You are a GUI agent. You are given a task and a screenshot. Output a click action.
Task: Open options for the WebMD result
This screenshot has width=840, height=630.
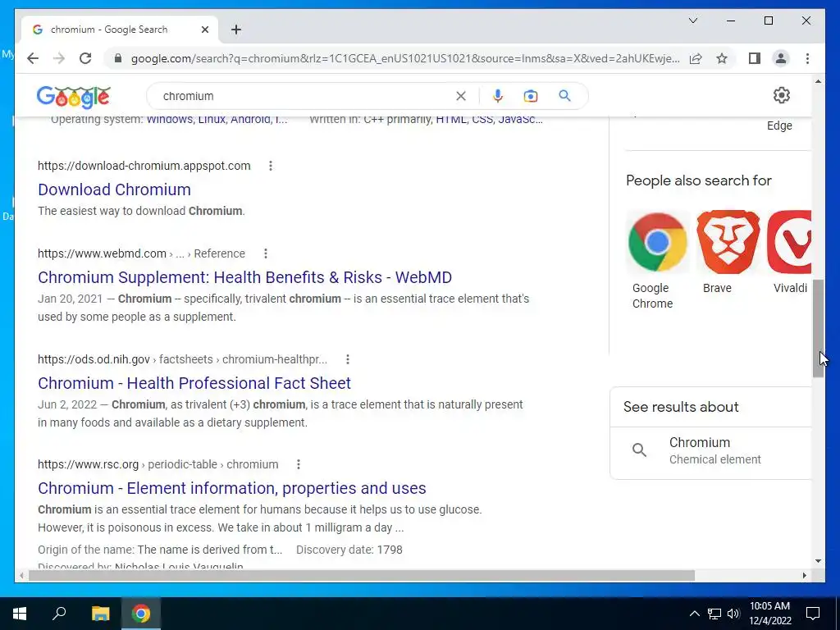266,253
